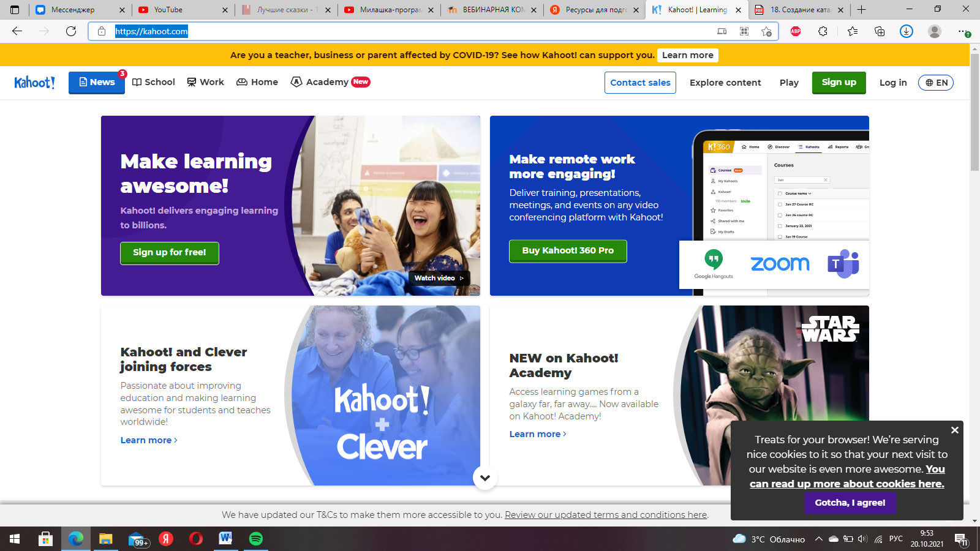Click the add to favorites star icon
The height and width of the screenshot is (551, 980).
pyautogui.click(x=766, y=31)
